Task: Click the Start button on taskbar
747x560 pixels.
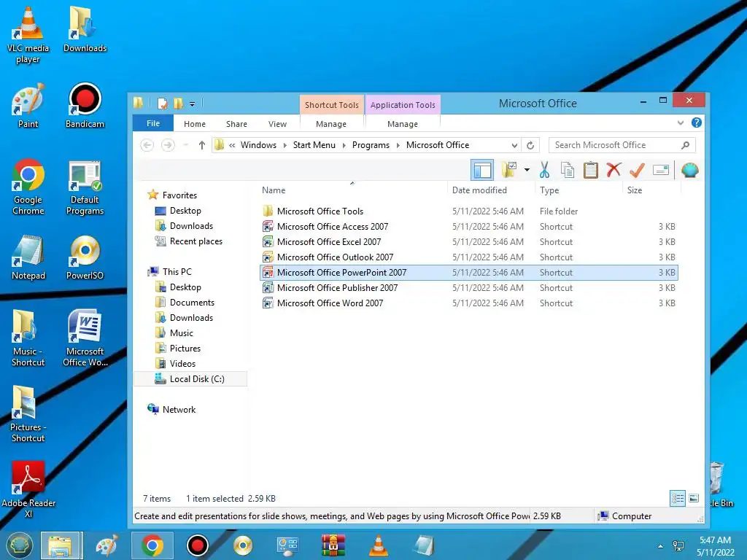Action: coord(19,545)
